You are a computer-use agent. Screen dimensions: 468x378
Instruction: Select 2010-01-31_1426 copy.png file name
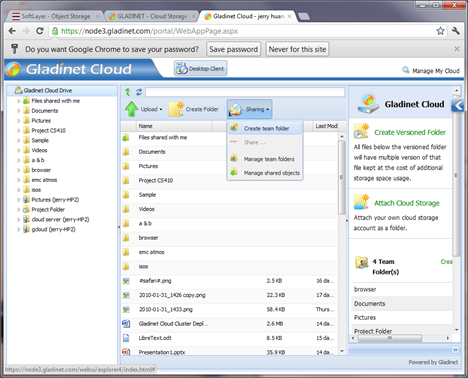pos(172,295)
